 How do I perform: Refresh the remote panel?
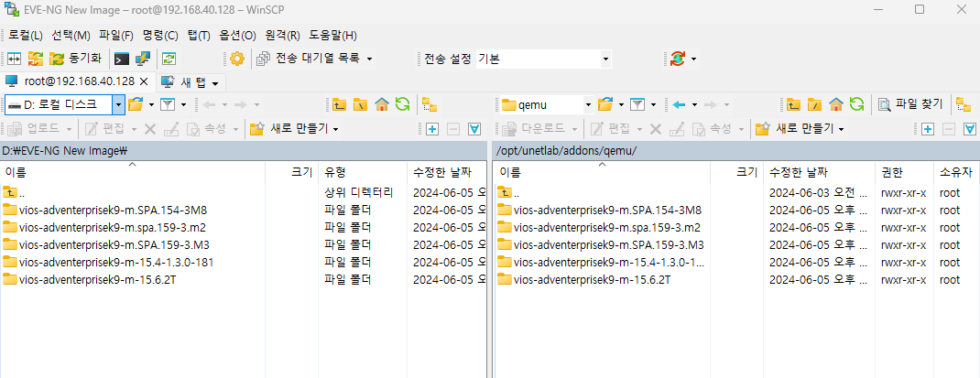[857, 104]
